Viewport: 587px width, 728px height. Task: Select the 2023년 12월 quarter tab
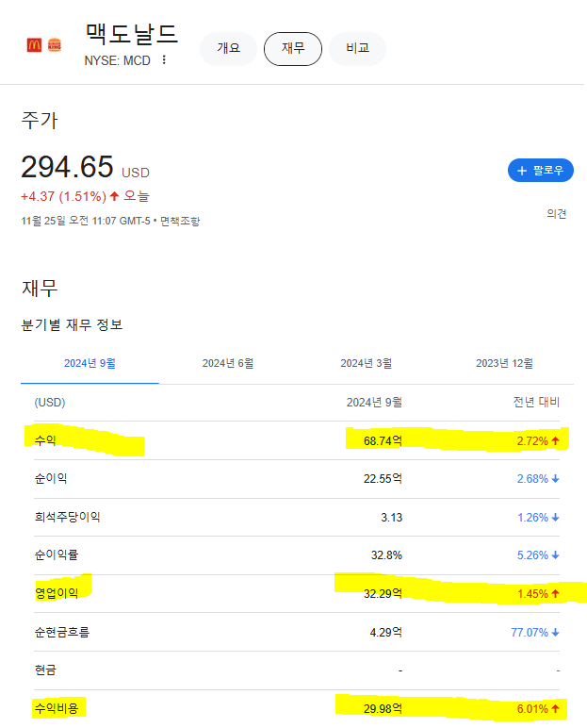[504, 364]
